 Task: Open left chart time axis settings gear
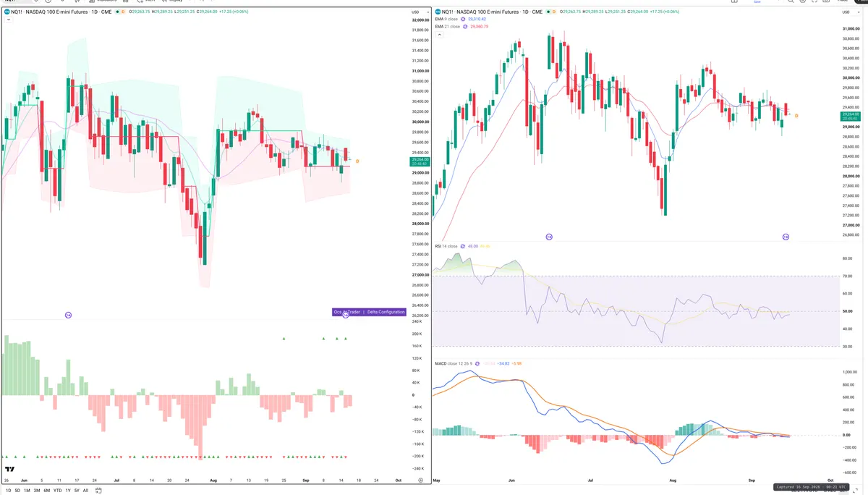[x=420, y=480]
